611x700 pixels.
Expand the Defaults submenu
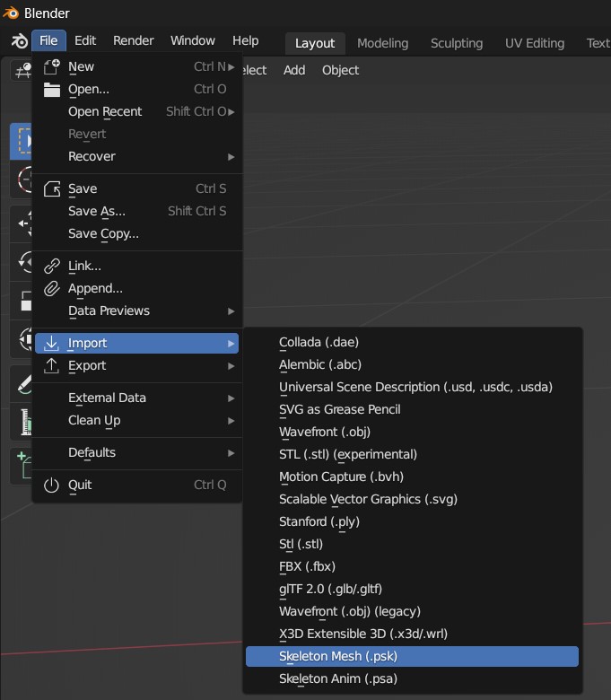tap(231, 453)
